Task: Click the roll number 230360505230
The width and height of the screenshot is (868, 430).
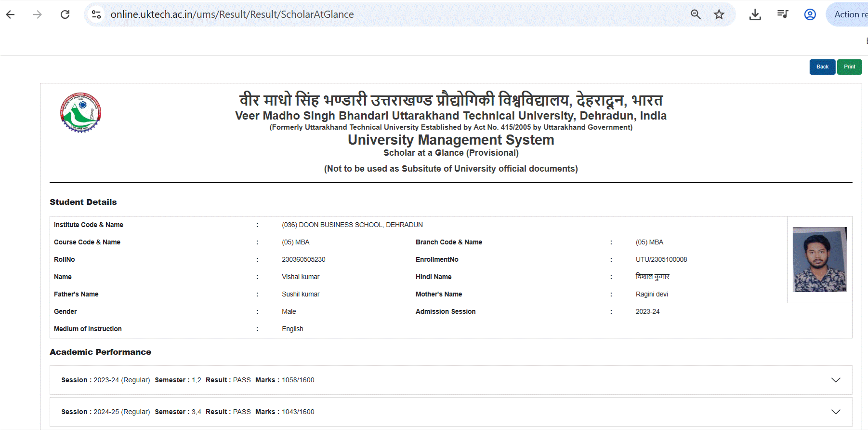Action: coord(303,260)
